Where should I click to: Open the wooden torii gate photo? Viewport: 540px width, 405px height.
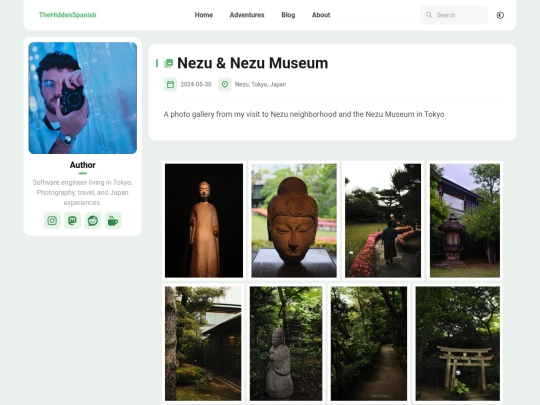[x=458, y=343]
